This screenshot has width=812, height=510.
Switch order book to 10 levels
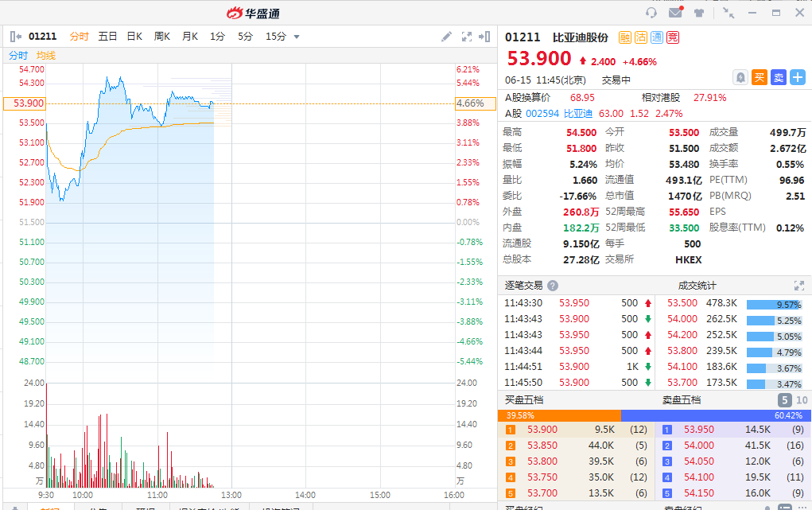802,400
